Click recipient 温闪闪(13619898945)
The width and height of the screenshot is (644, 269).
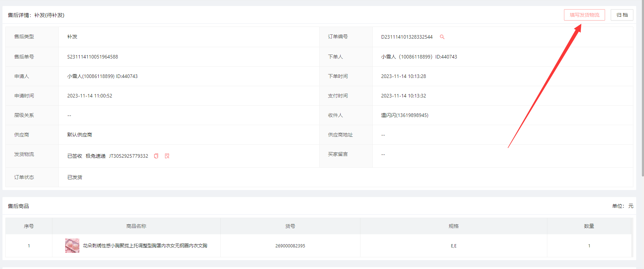(x=404, y=115)
